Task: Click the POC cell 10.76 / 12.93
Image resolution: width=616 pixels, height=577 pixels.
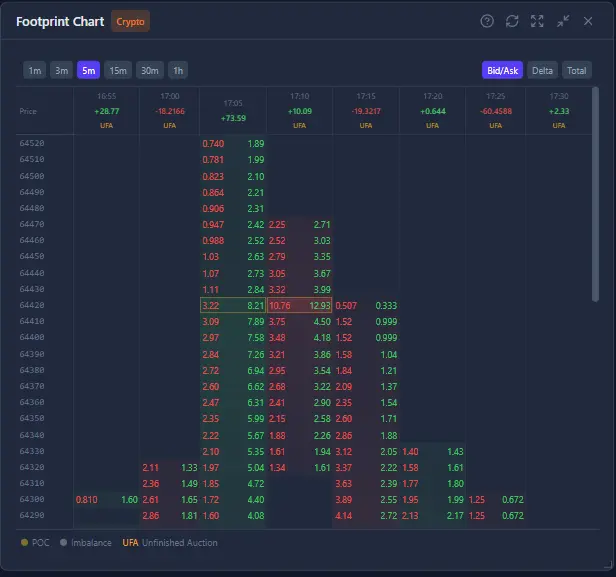Action: 299,305
